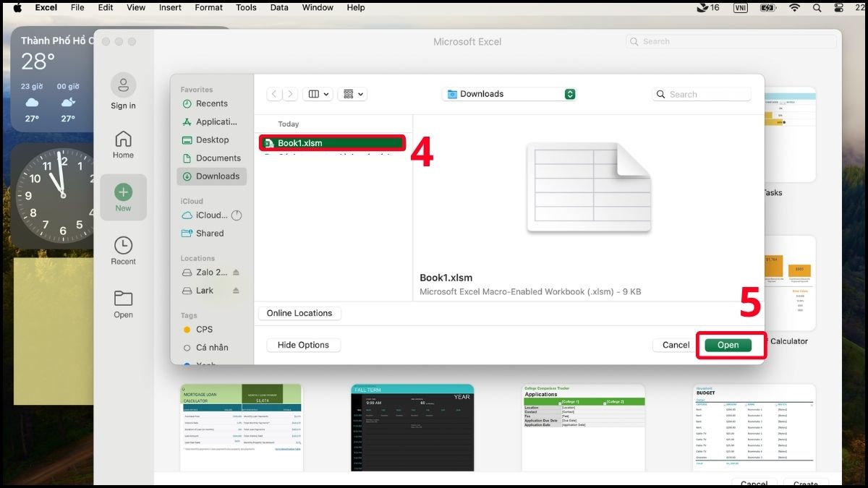Open the Tools menu
This screenshot has width=868, height=488.
pyautogui.click(x=246, y=7)
